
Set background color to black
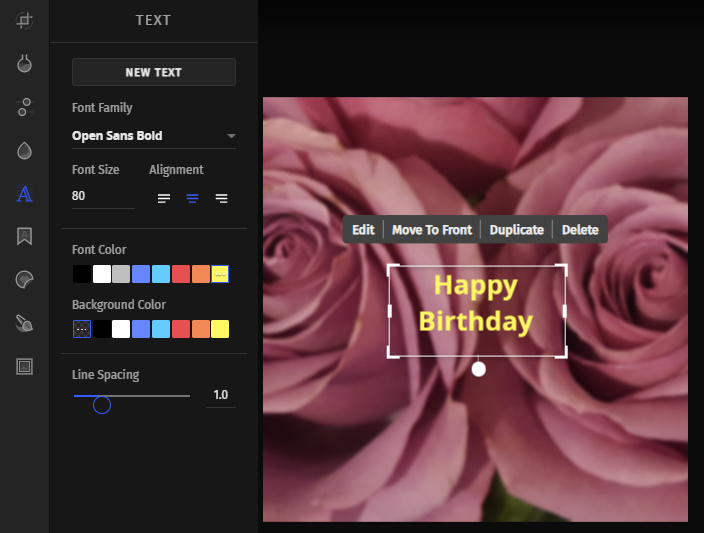[102, 329]
